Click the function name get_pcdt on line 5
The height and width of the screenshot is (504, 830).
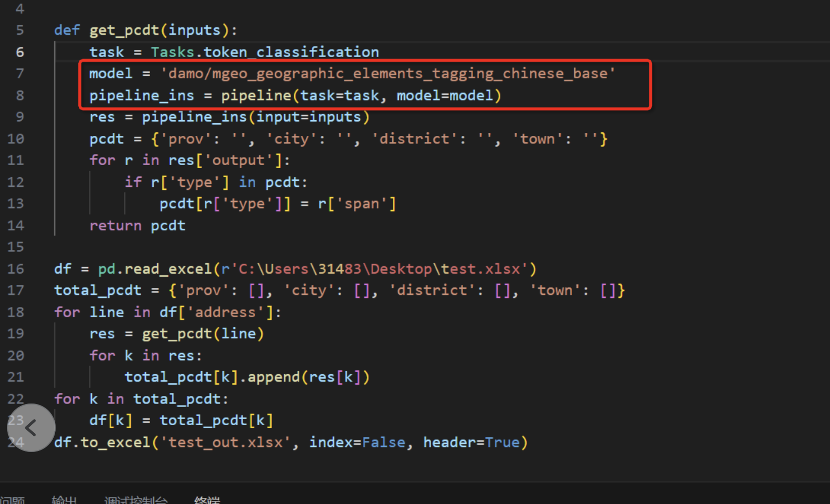pos(124,30)
